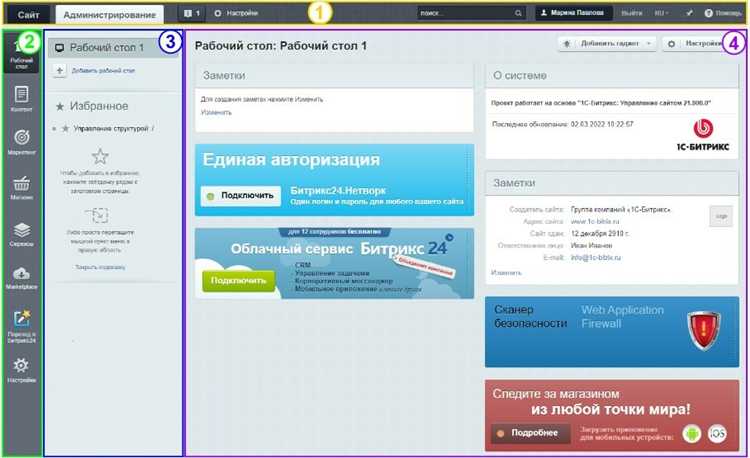
Task: Click Добавить рабочий стол link
Action: point(103,71)
